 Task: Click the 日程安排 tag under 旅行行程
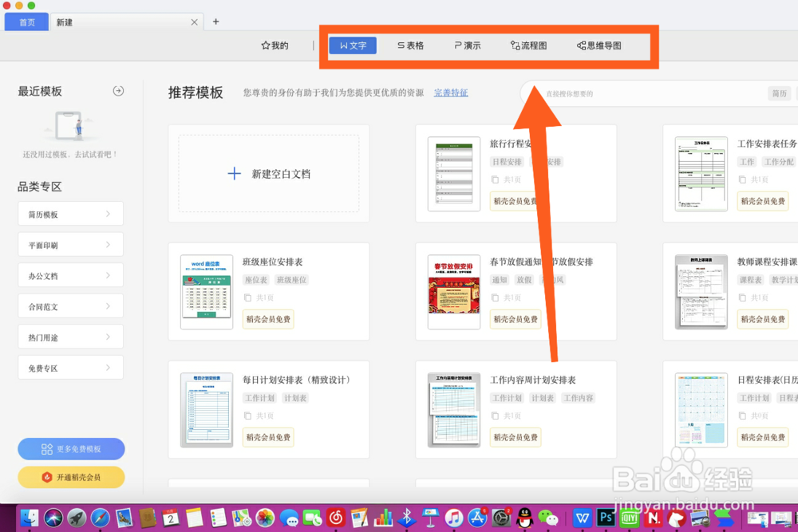(507, 162)
